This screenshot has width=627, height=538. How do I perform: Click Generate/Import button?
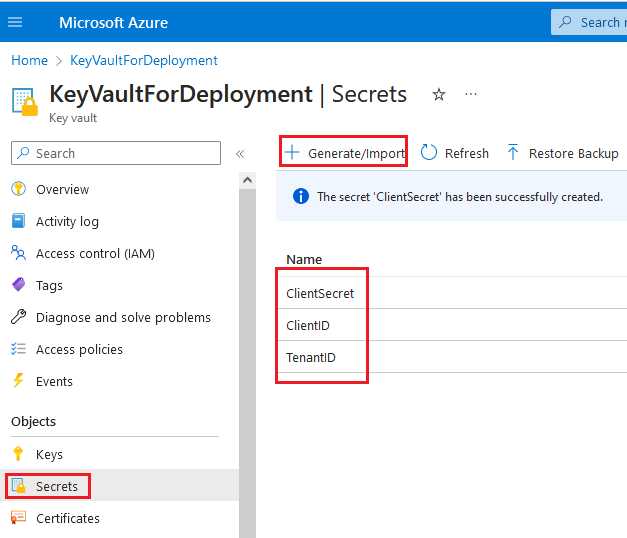(x=344, y=153)
